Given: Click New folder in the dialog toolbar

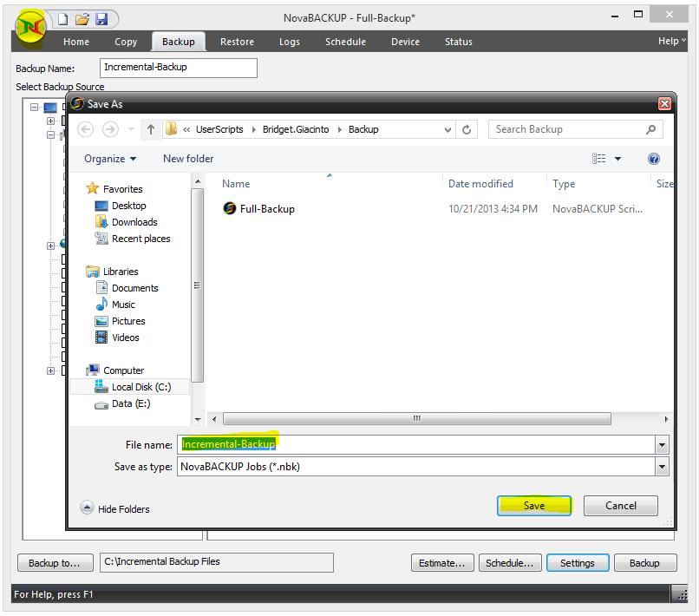Looking at the screenshot, I should click(188, 159).
